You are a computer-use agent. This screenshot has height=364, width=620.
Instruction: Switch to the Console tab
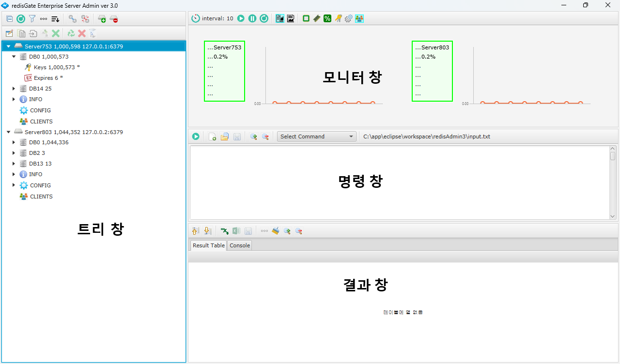239,245
